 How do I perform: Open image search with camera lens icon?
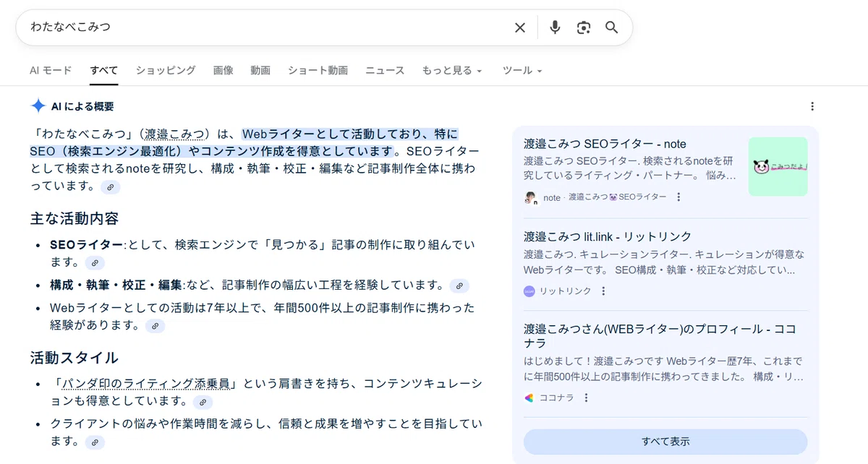coord(584,27)
